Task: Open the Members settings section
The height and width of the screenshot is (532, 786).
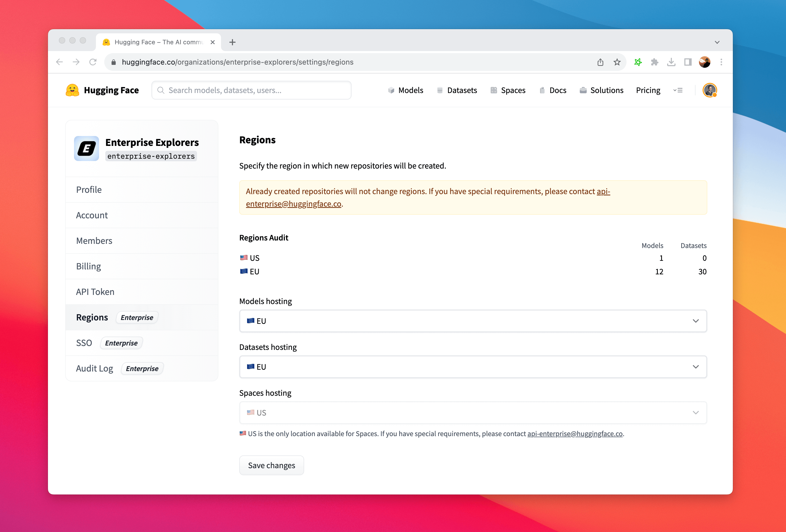Action: [x=94, y=241]
